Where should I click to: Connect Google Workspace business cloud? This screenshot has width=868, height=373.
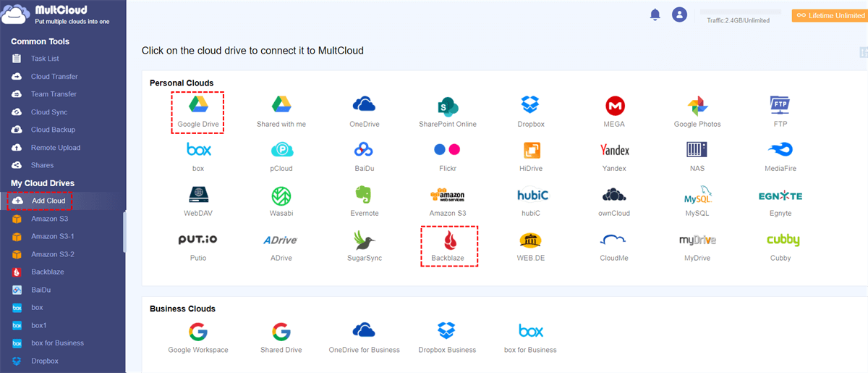[x=197, y=338]
